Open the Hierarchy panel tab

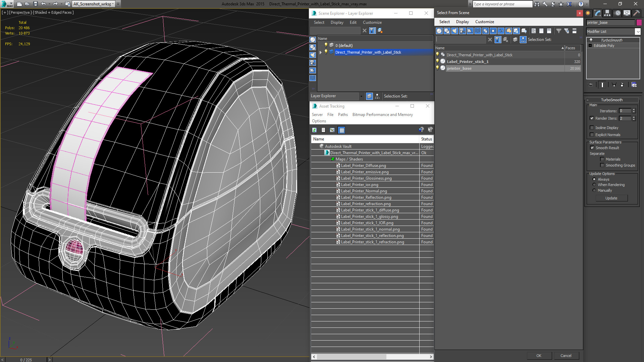[607, 13]
